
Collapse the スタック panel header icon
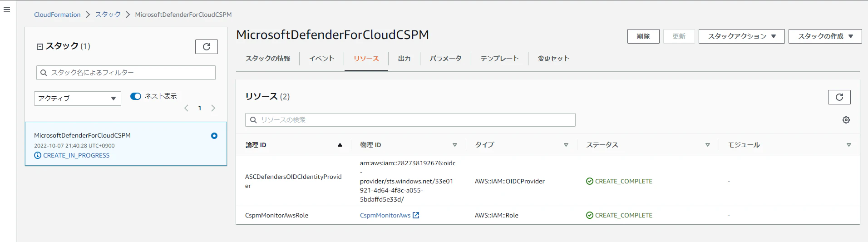(39, 46)
